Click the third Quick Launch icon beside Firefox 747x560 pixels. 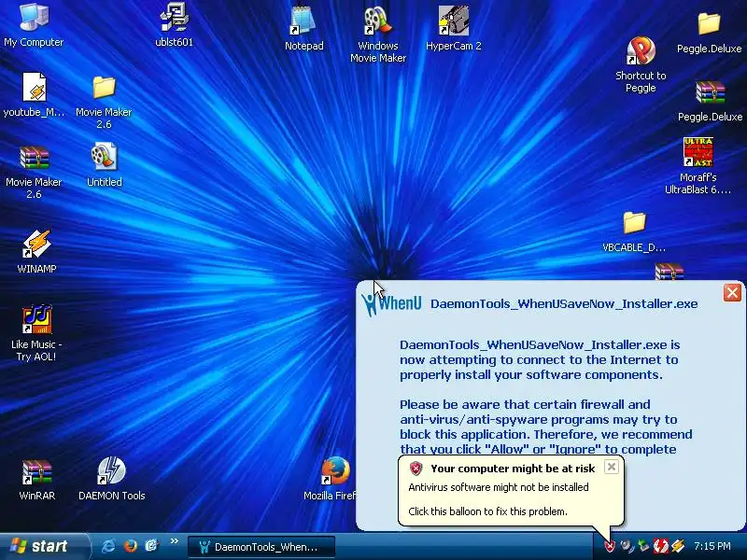click(151, 546)
